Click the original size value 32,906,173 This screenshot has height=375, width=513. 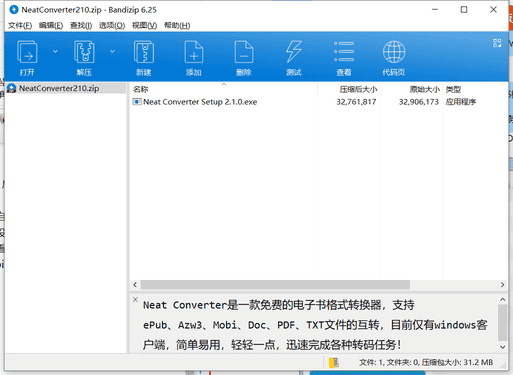[x=419, y=102]
